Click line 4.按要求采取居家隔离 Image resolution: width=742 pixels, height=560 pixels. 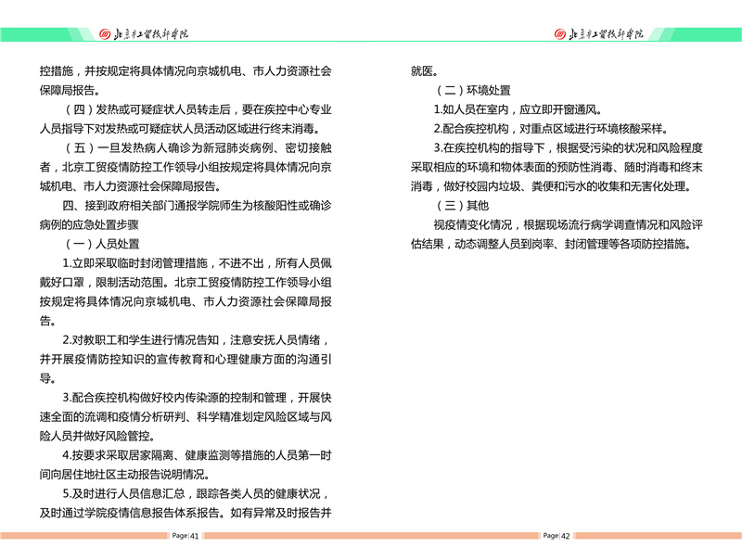click(x=197, y=455)
